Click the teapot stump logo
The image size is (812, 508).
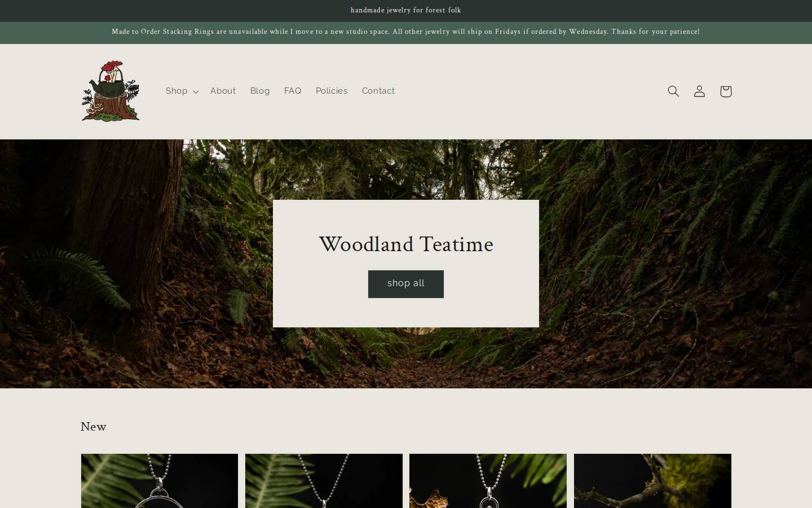111,91
